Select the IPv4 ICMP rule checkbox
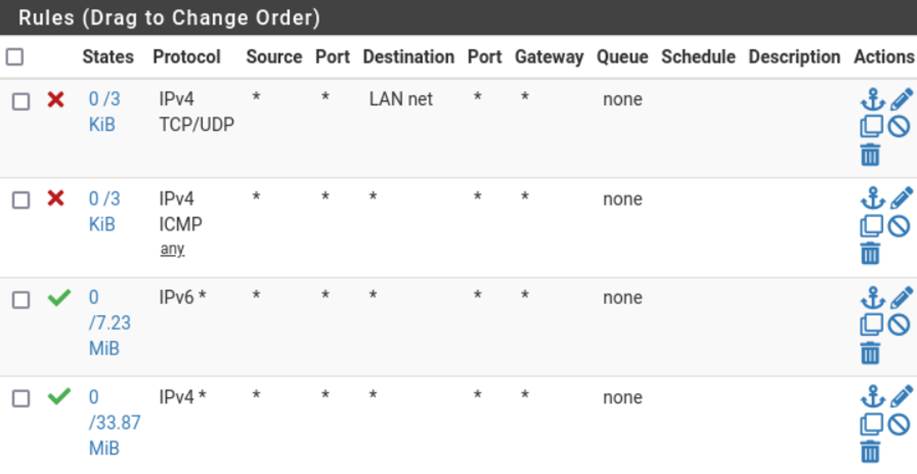Image resolution: width=917 pixels, height=474 pixels. point(21,200)
